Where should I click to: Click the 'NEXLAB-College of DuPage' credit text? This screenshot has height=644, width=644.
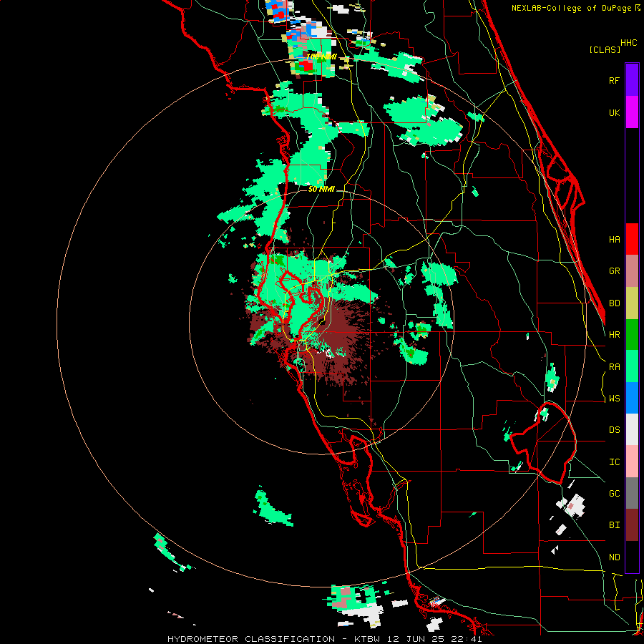point(571,8)
